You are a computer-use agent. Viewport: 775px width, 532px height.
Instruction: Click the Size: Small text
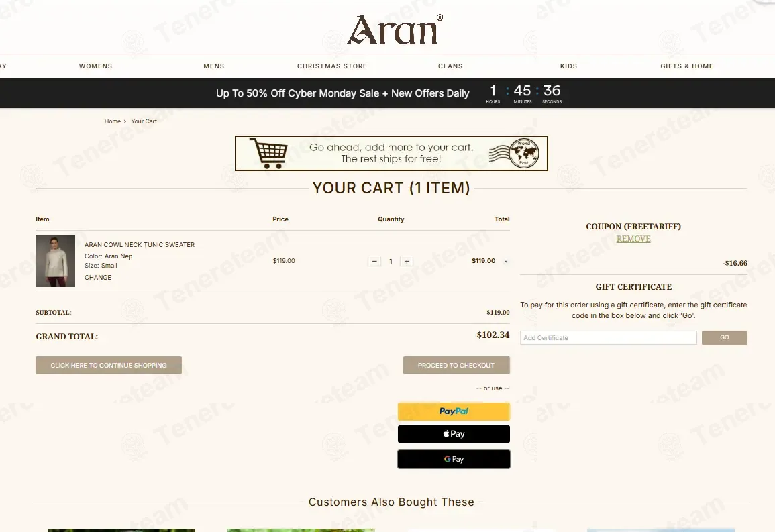point(101,265)
